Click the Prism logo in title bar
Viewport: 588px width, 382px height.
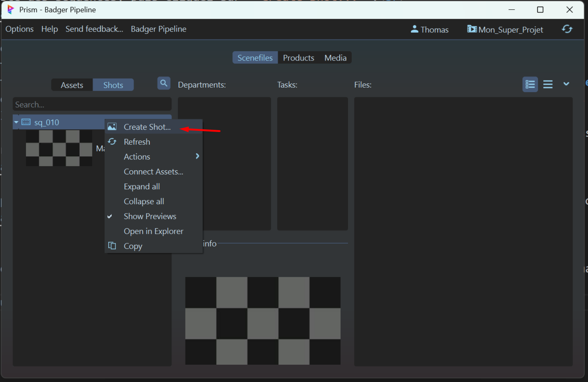[11, 10]
